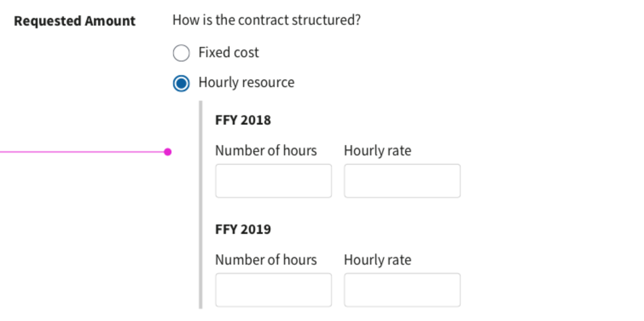Click the Hourly rate label under FFY 2018
Screen dimensions: 644x321
coord(377,150)
